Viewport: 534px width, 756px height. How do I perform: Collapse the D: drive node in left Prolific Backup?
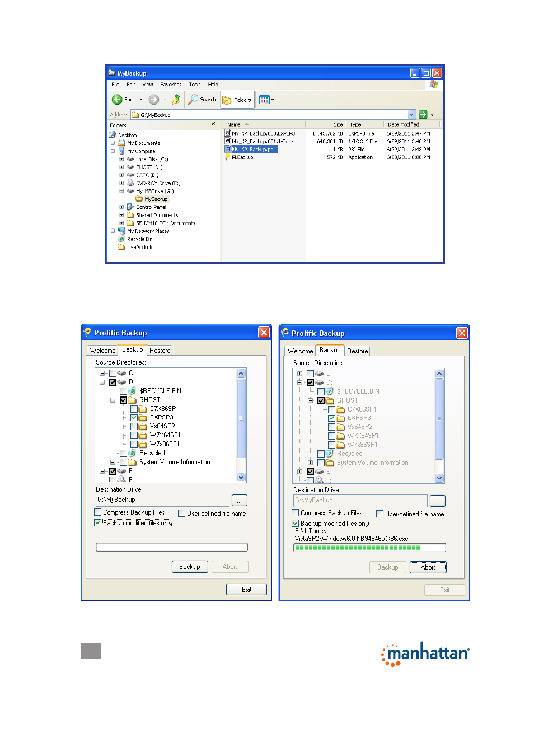pyautogui.click(x=102, y=382)
